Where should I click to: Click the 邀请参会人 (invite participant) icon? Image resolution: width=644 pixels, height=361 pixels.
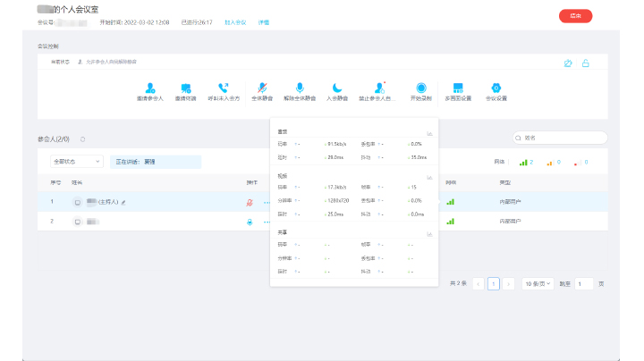[151, 88]
